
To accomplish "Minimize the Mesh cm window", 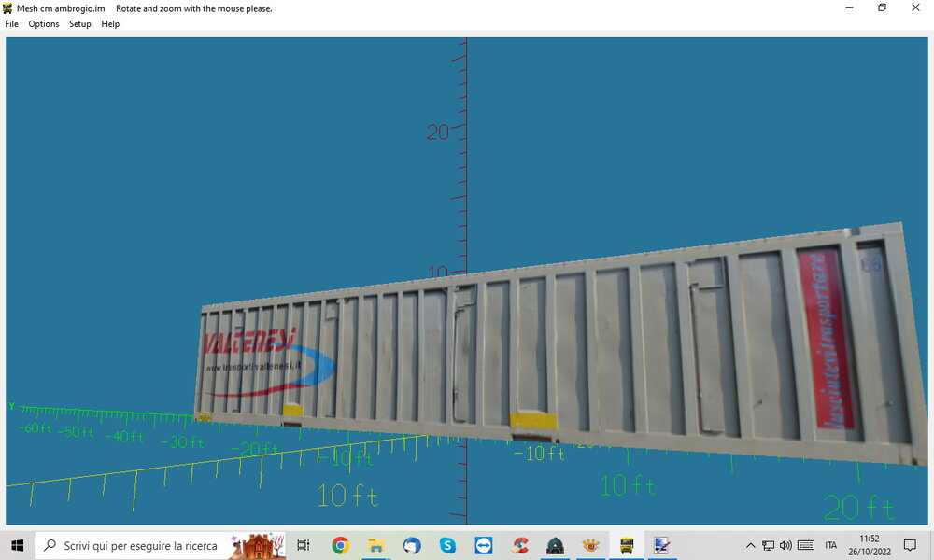I will point(849,7).
